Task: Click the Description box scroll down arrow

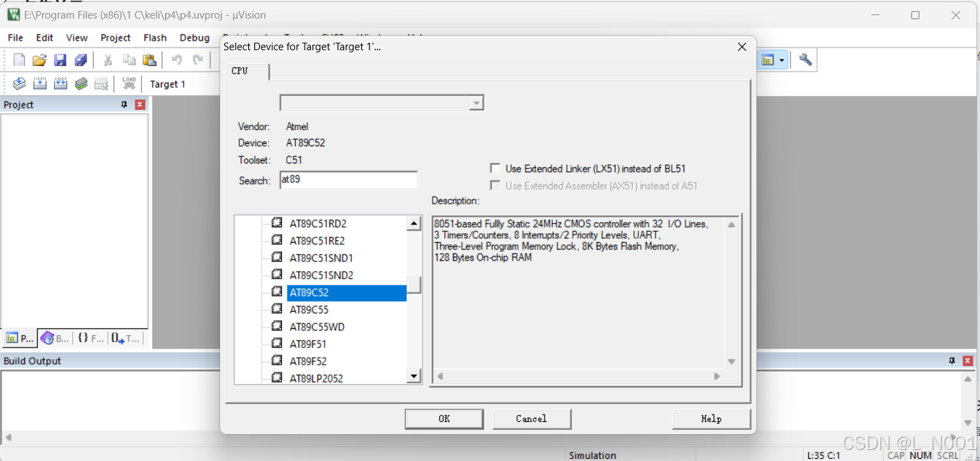Action: point(731,361)
